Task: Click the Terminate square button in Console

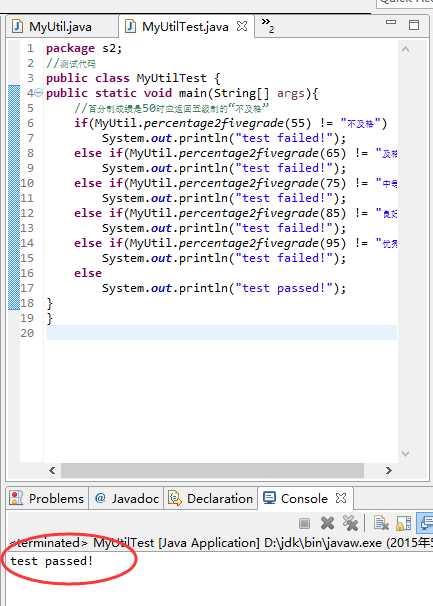Action: [x=305, y=524]
